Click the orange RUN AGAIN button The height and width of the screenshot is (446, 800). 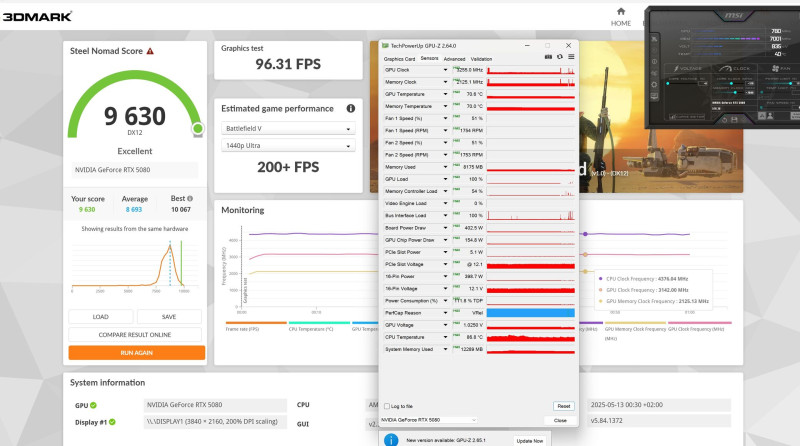tap(137, 353)
